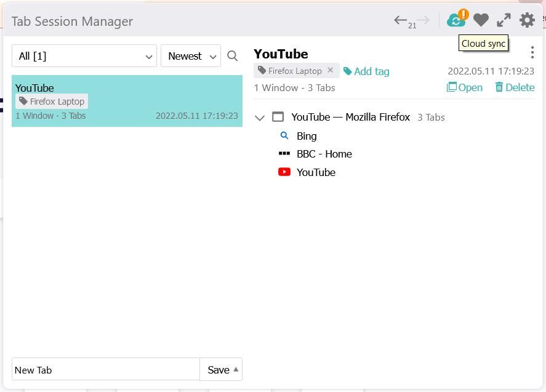Open the All [1] filter dropdown

pyautogui.click(x=84, y=55)
